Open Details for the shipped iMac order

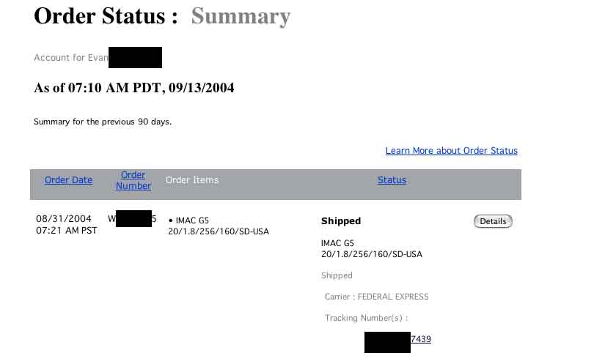[x=493, y=221]
